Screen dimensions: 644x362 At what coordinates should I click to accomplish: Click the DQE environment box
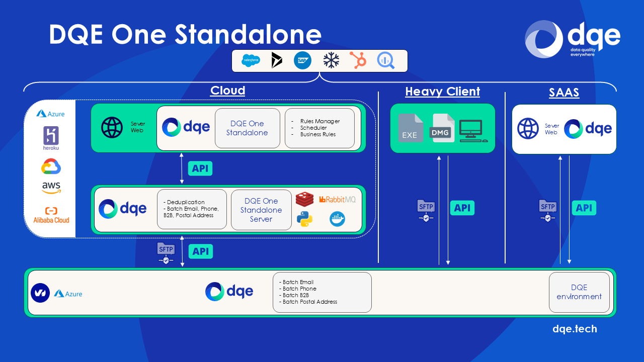tap(579, 292)
